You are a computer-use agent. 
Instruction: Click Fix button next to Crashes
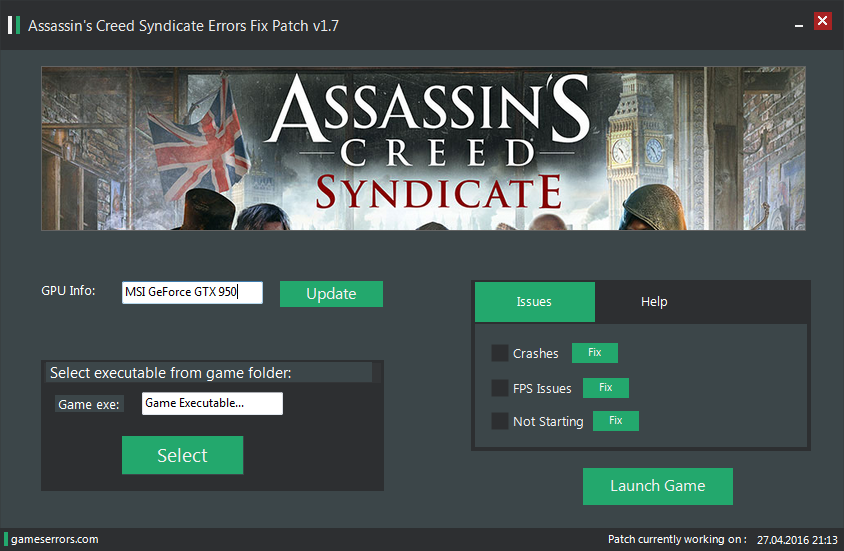594,352
